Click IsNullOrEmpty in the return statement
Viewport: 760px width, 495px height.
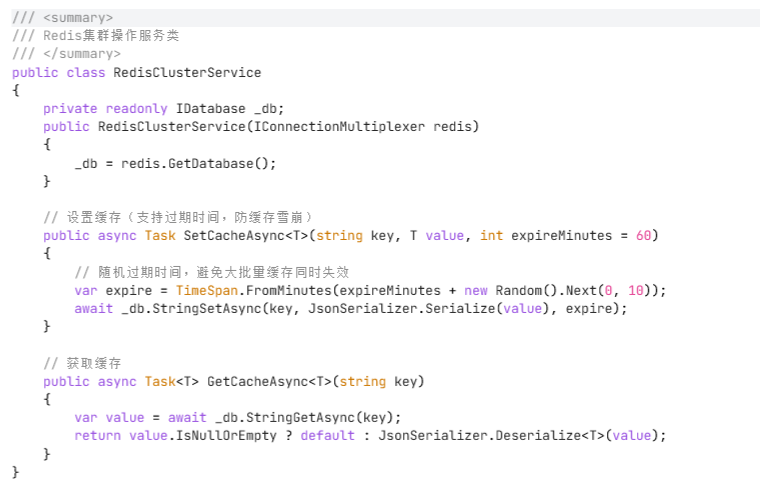coord(226,436)
